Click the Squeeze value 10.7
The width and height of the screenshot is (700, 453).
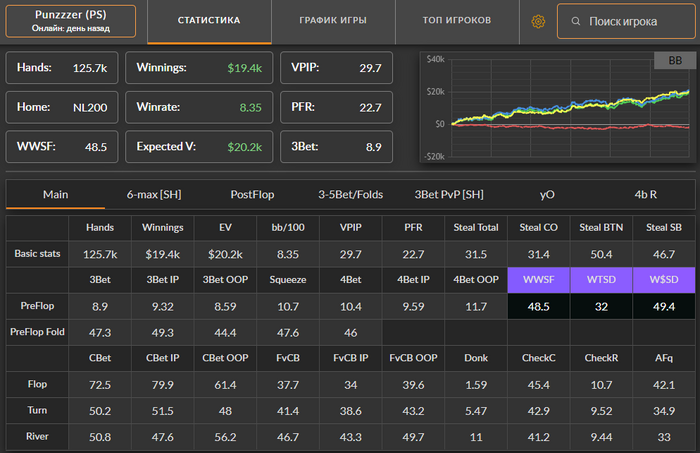click(x=288, y=307)
